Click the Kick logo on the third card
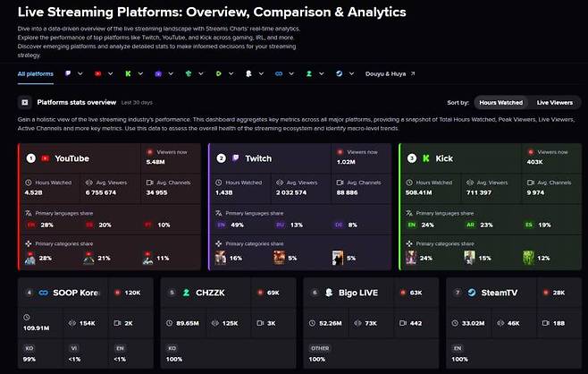Screen dimensions: 588x374 [x=426, y=158]
